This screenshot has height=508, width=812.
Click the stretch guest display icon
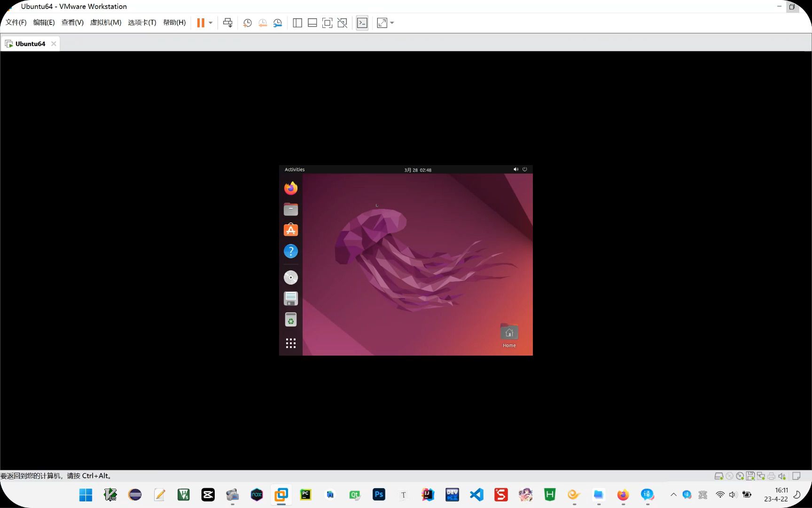[382, 23]
